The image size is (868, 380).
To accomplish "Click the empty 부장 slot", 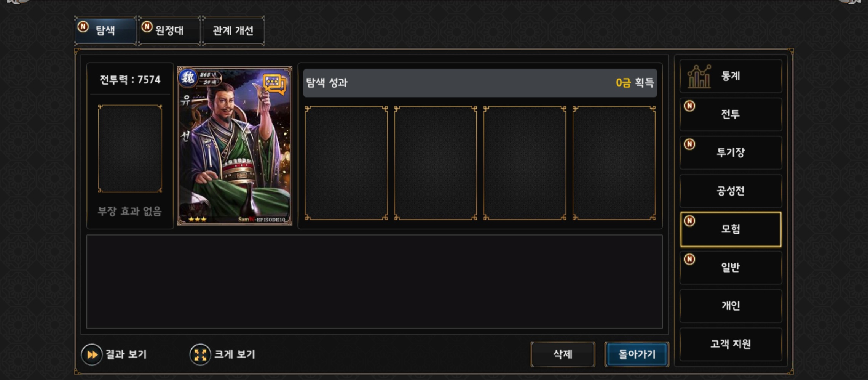I will tap(130, 149).
